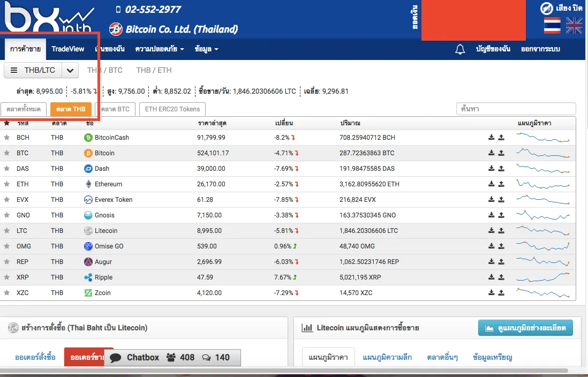Open notifications bell icon

pyautogui.click(x=460, y=49)
